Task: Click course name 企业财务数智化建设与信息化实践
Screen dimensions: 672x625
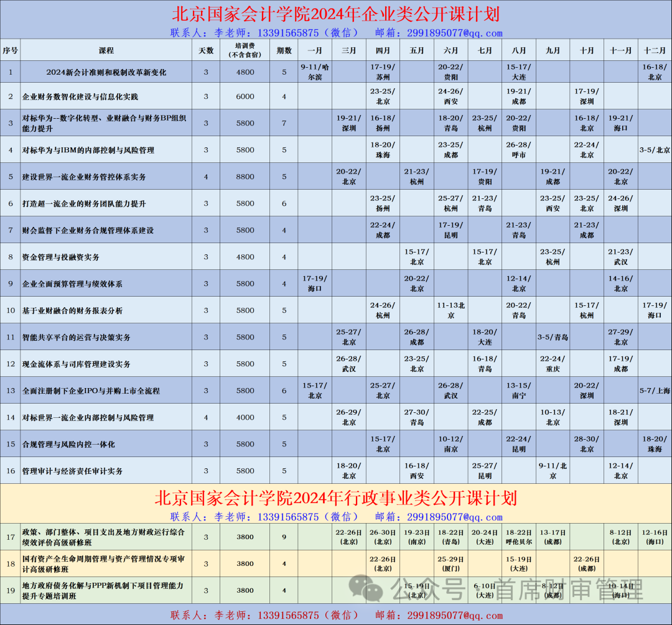Action: point(80,97)
